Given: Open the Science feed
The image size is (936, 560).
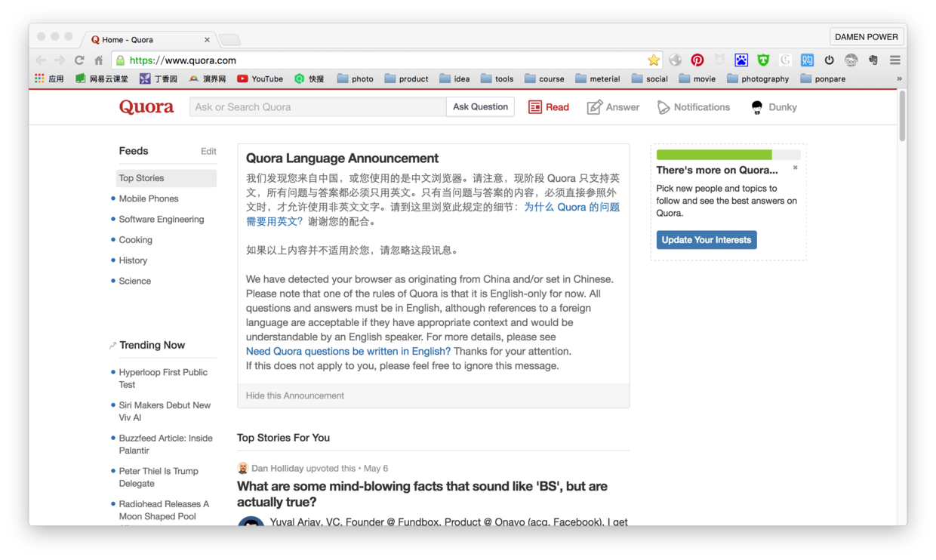Looking at the screenshot, I should click(x=135, y=281).
